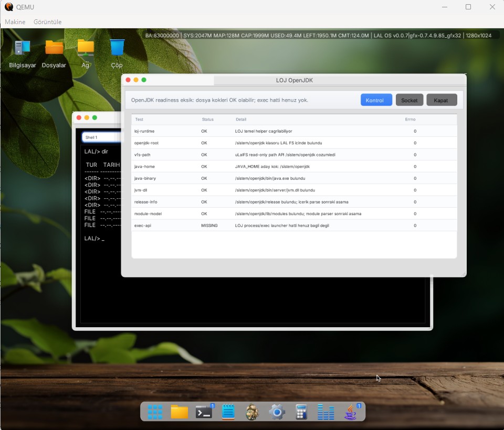
Task: Click the Kontrol button
Action: [376, 100]
